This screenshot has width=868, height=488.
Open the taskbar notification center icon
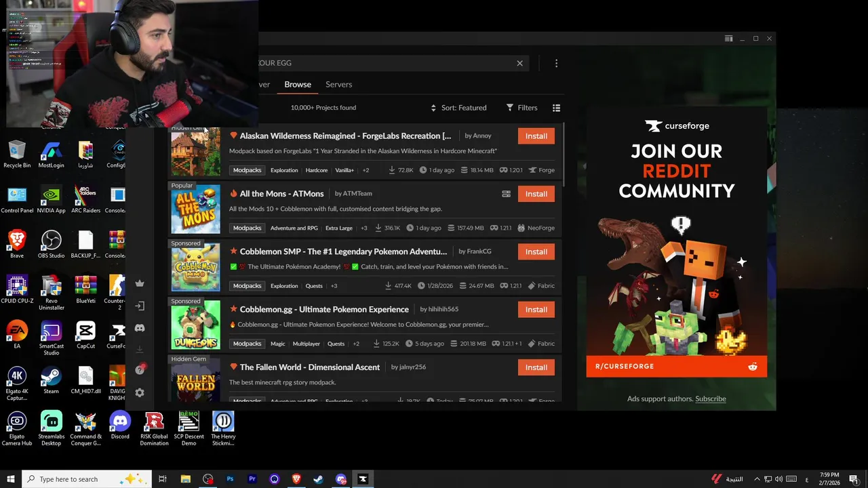point(854,479)
